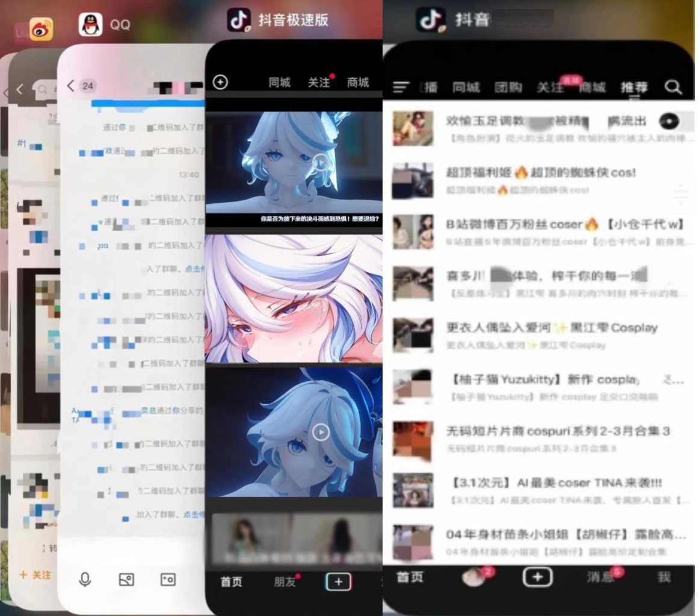Open the 柚子猫 Yuzukitty list entry

(541, 387)
